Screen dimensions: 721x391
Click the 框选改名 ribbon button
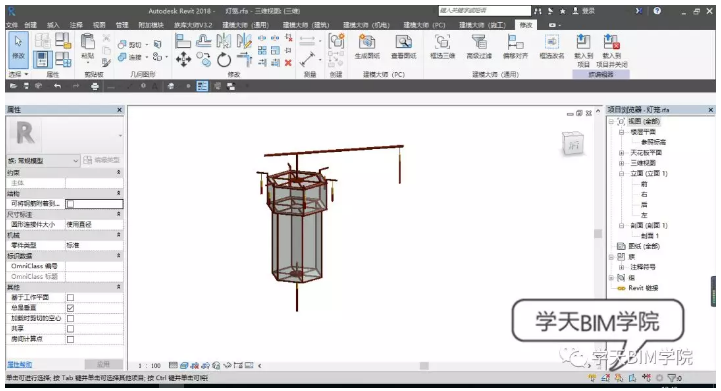tap(552, 47)
